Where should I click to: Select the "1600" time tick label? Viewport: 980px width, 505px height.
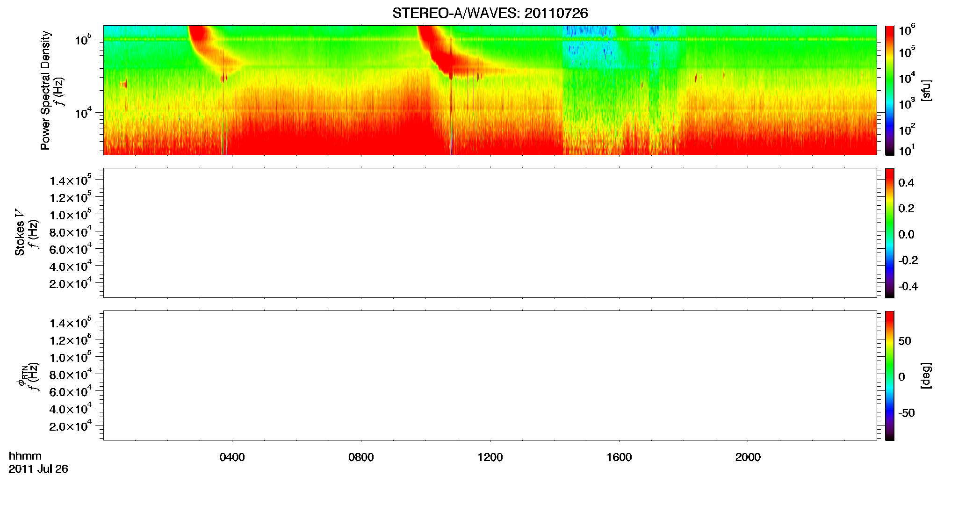[x=619, y=457]
